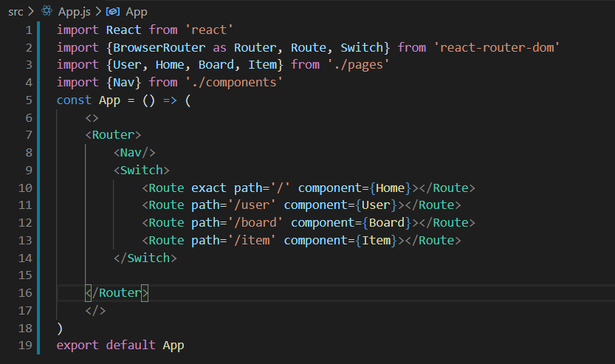Click the React file icon in breadcrumb

pos(47,10)
